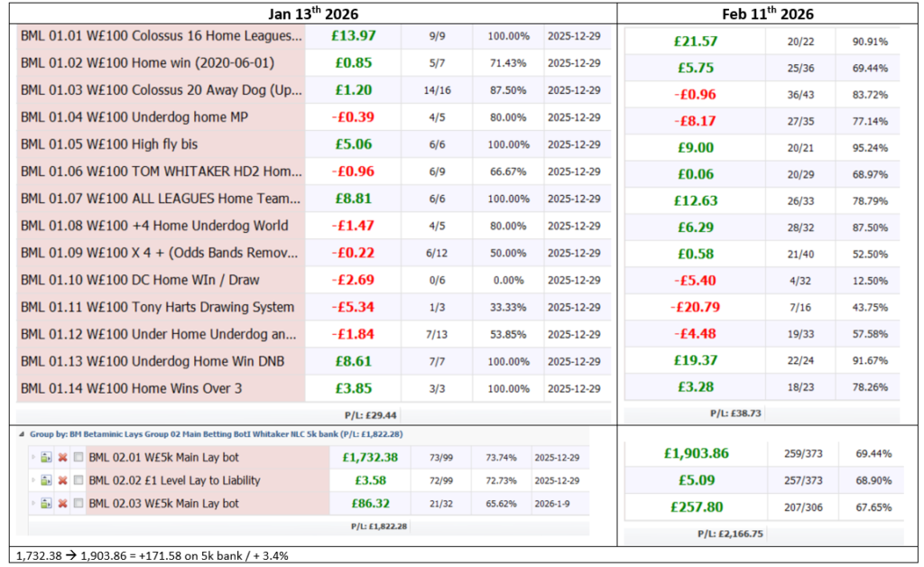Click the save icon for BML 02.02
Image resolution: width=924 pixels, height=567 pixels.
tap(47, 480)
